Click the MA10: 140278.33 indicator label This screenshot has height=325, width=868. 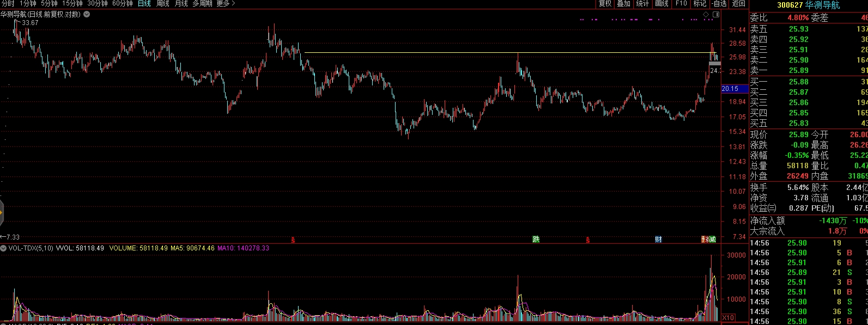243,248
